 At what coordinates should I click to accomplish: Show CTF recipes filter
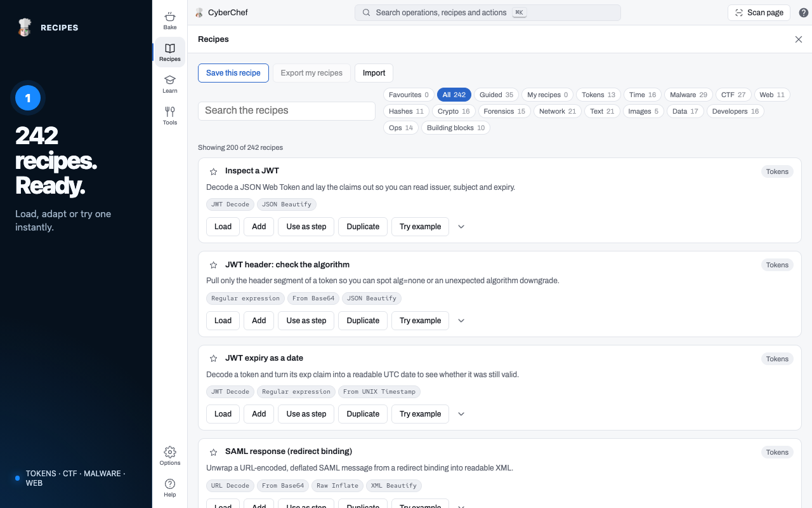tap(733, 95)
